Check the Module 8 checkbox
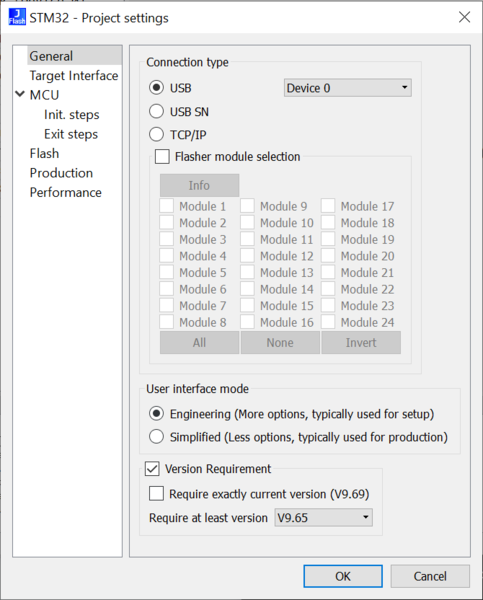This screenshot has width=483, height=600. click(x=166, y=322)
